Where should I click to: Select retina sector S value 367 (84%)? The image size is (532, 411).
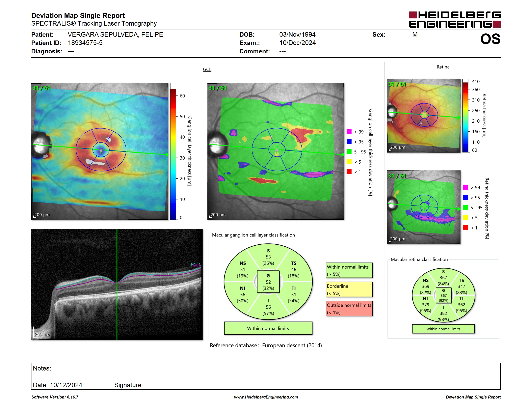(x=443, y=278)
